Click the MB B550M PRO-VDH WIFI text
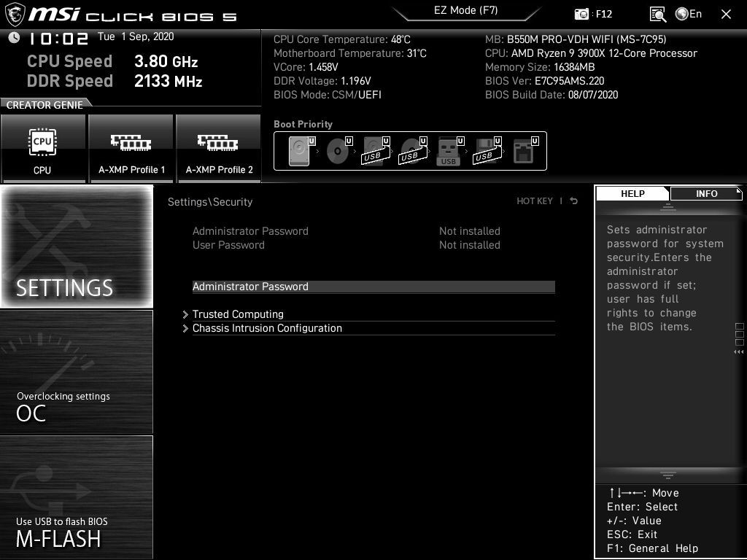This screenshot has height=560, width=747. tap(576, 39)
